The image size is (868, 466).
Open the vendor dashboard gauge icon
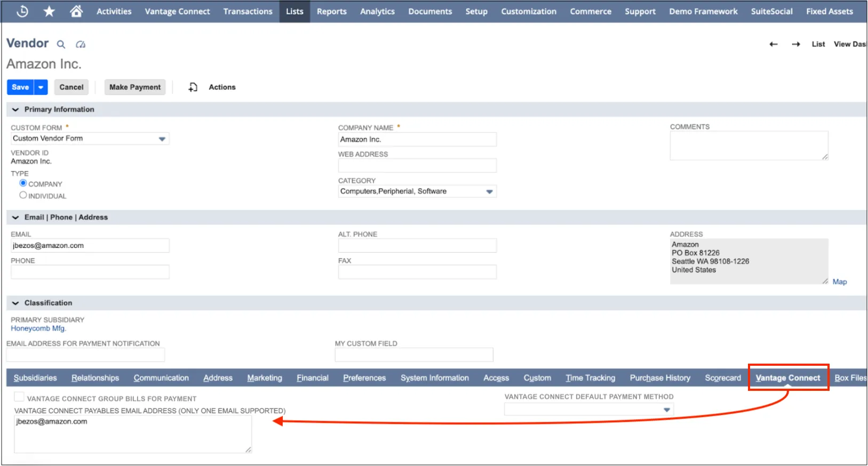[x=81, y=44]
